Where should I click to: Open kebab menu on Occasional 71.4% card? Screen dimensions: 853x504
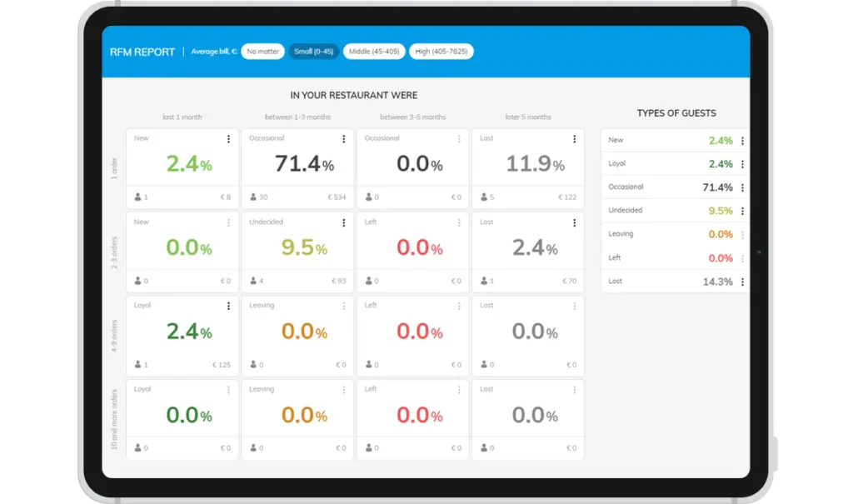click(x=343, y=139)
